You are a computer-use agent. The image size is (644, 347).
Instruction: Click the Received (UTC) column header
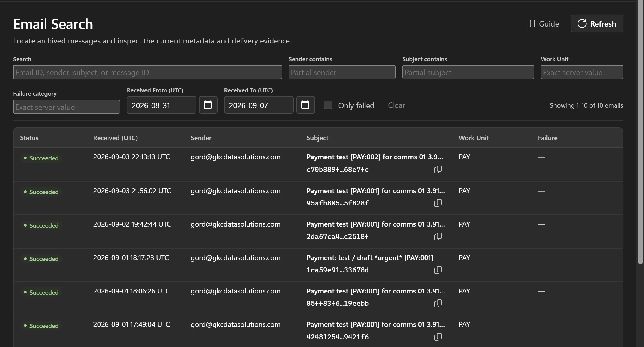115,138
